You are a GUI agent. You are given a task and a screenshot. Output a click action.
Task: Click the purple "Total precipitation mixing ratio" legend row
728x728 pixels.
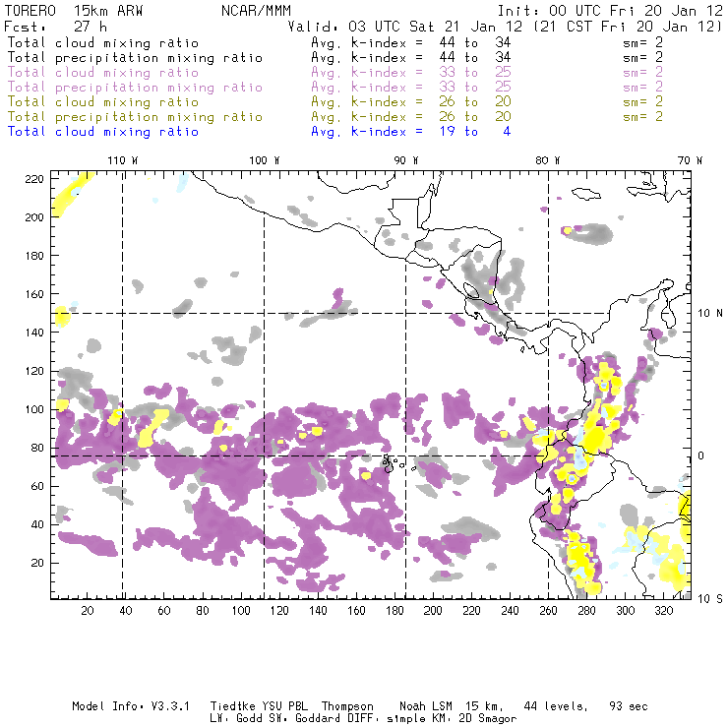(135, 88)
